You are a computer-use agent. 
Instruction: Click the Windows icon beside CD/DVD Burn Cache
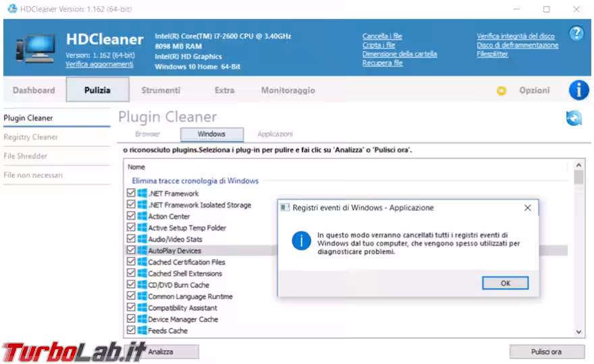[x=142, y=284]
